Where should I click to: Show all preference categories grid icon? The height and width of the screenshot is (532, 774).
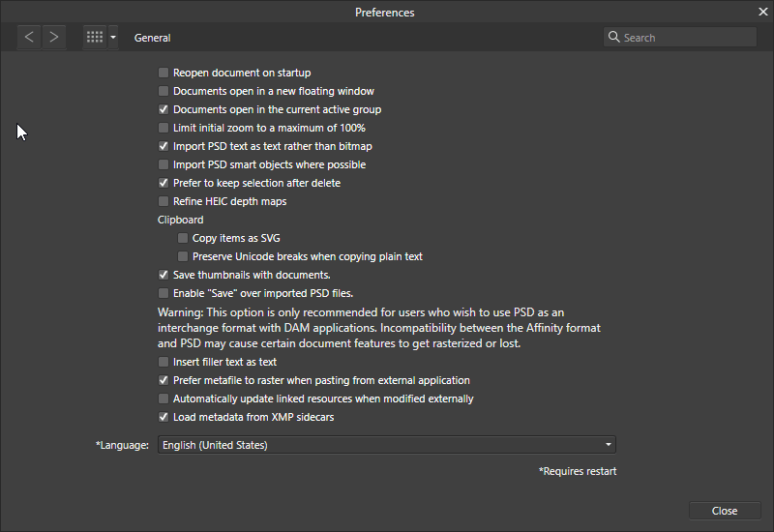pyautogui.click(x=95, y=37)
